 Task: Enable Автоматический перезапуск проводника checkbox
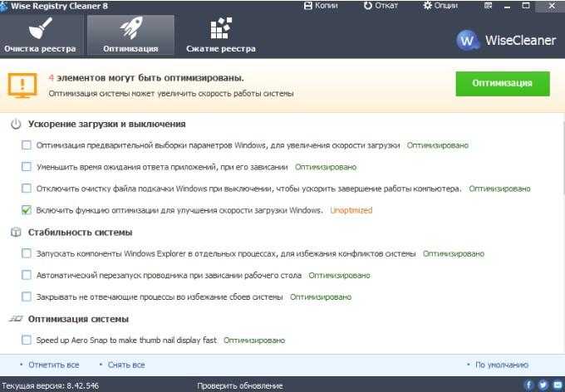(x=27, y=275)
